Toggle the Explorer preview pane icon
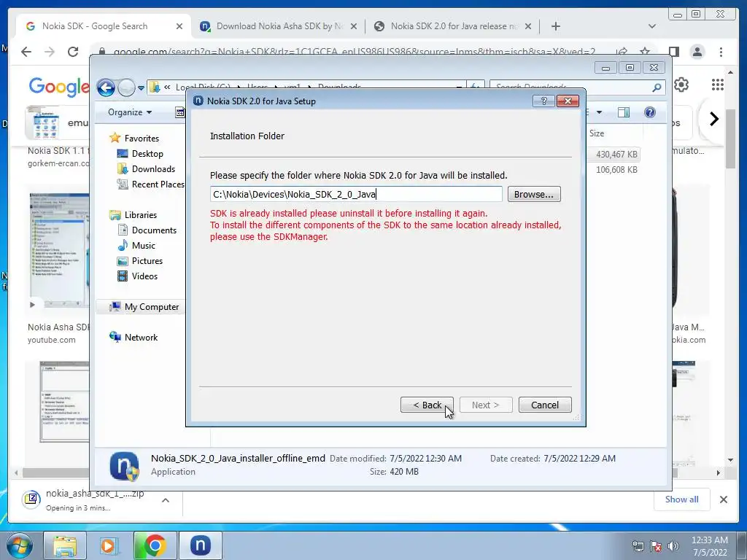Image resolution: width=747 pixels, height=560 pixels. click(x=624, y=112)
